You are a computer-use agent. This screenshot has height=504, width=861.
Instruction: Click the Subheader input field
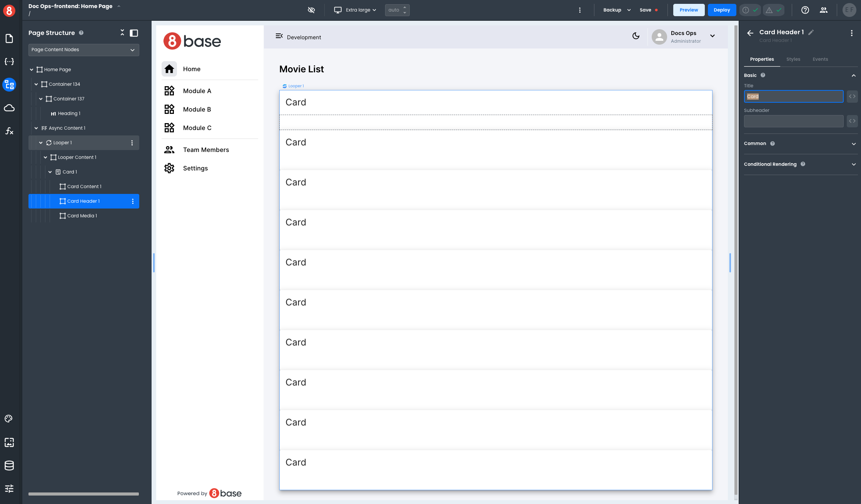point(793,121)
